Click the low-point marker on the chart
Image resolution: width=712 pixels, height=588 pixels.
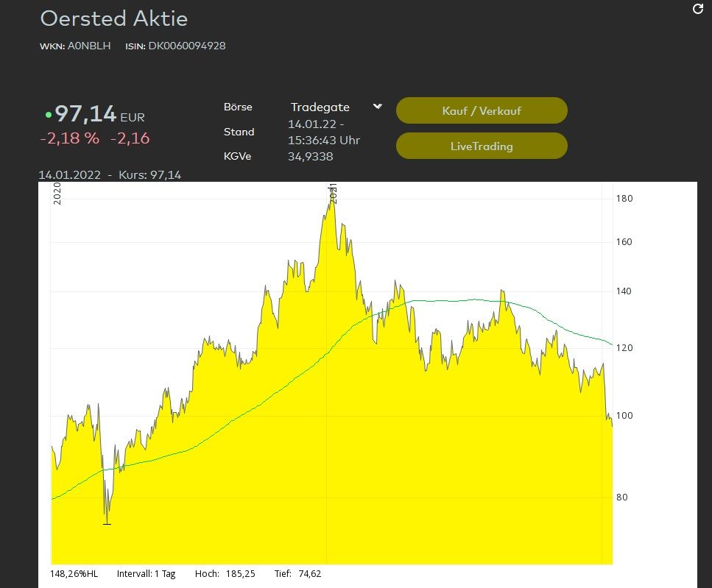(107, 523)
